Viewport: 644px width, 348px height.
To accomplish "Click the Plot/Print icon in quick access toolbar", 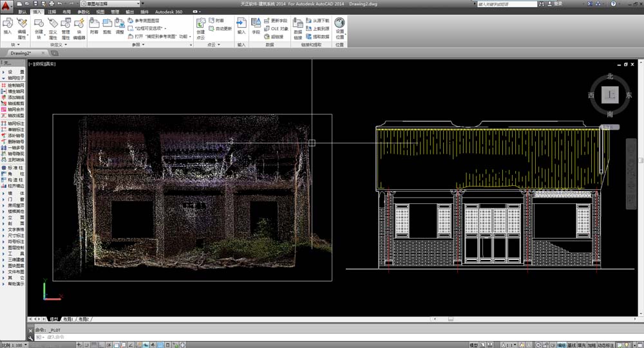I will coord(52,4).
